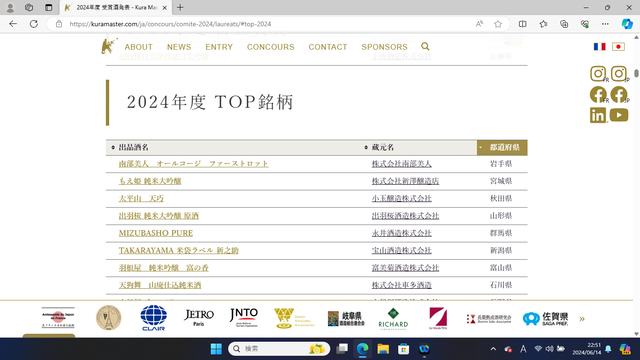The image size is (640, 360).
Task: Click the browser address bar URL
Action: pyautogui.click(x=170, y=24)
